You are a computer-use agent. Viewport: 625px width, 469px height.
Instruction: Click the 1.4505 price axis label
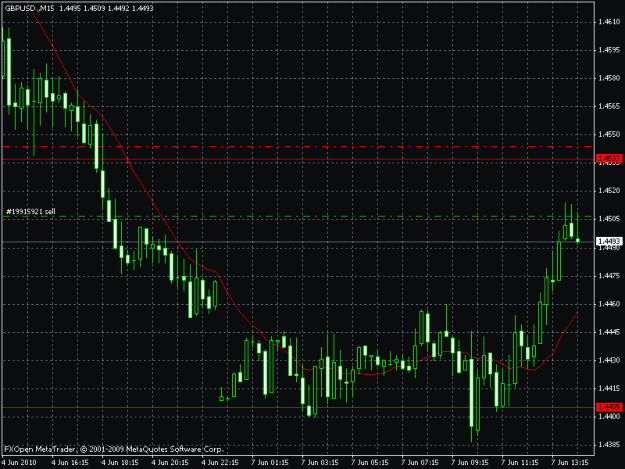pyautogui.click(x=609, y=219)
